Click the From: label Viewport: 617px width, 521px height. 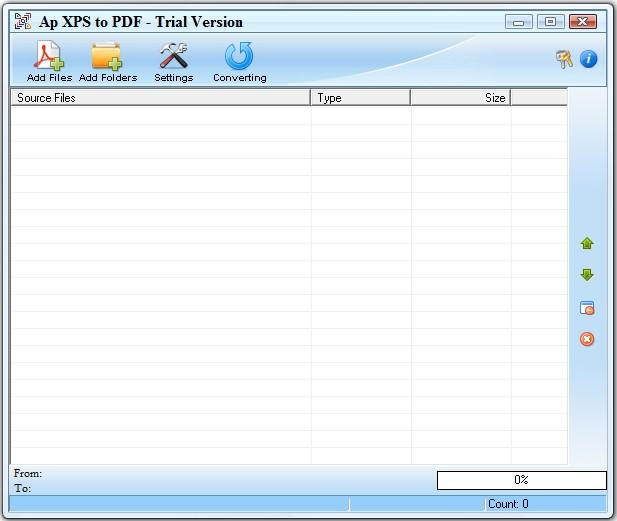tap(28, 473)
